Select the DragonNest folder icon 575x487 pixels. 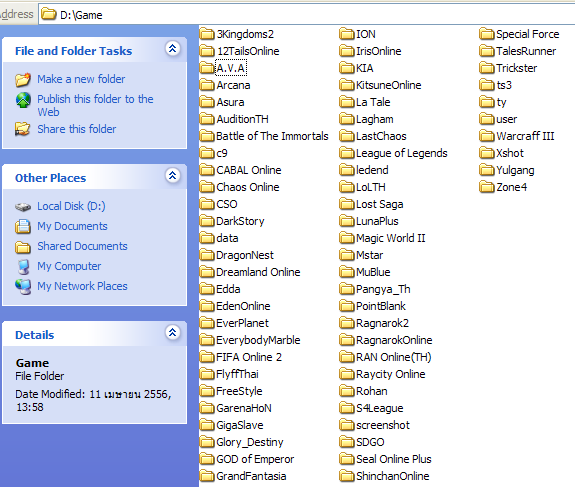[x=207, y=255]
